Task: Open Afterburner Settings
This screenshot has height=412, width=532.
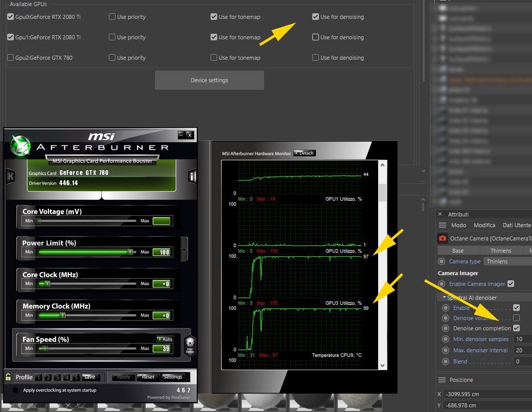Action: pos(173,377)
